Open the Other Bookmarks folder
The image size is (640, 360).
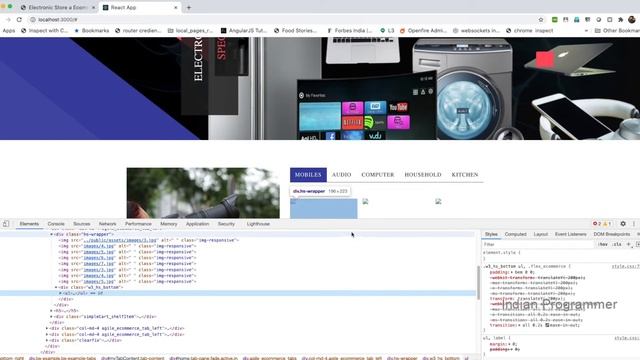coord(617,31)
